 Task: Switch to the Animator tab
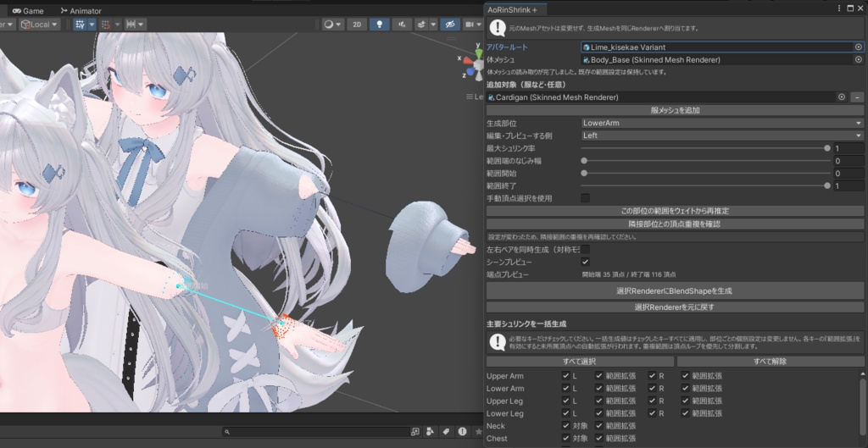coord(81,10)
